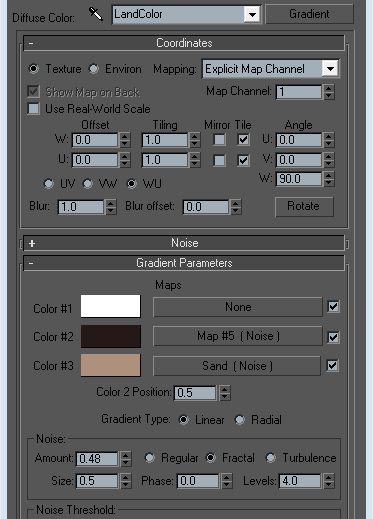Screen dimensions: 373x519
Task: Select Radial gradient type
Action: (240, 420)
